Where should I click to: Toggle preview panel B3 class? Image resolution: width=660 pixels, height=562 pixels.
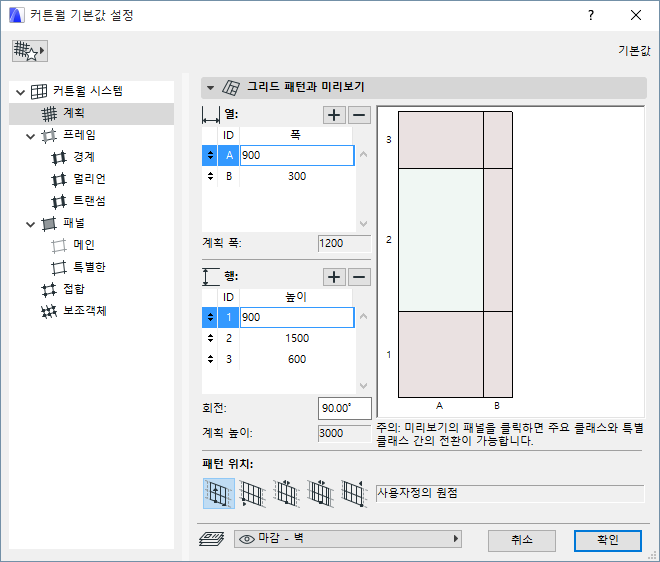(498, 140)
